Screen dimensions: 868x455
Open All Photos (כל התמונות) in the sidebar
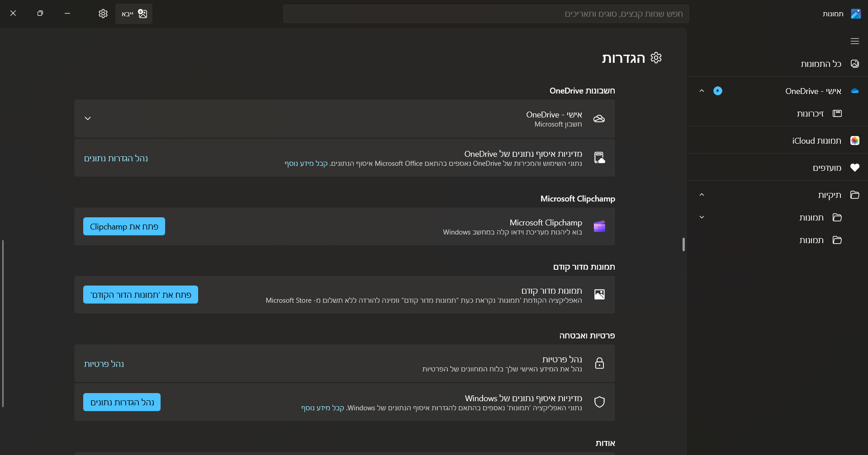click(x=821, y=64)
